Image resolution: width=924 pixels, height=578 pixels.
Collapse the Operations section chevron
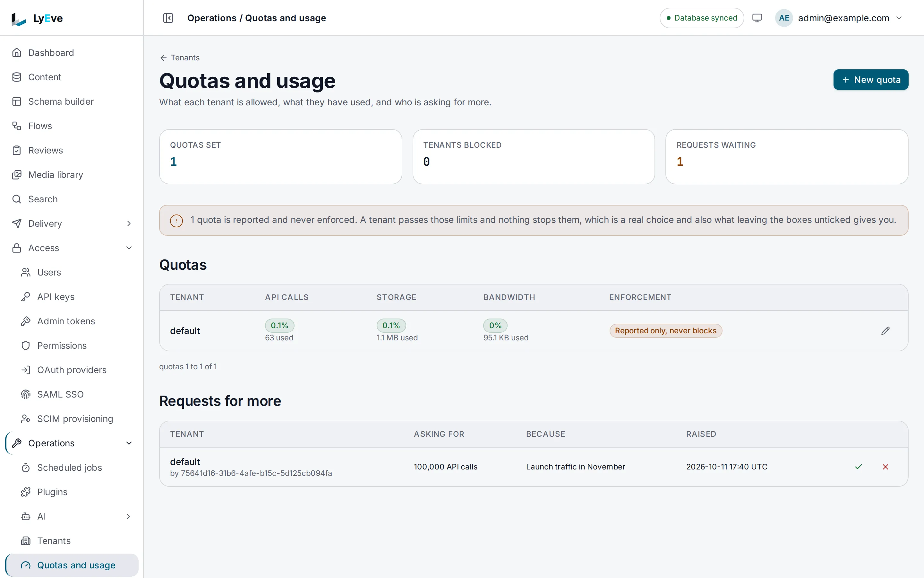pyautogui.click(x=129, y=443)
